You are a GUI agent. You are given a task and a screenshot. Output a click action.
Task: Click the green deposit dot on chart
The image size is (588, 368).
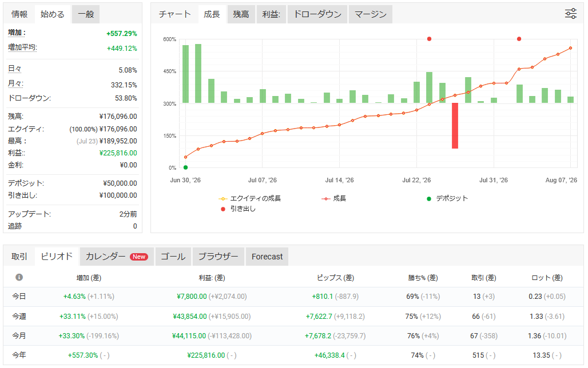tap(186, 167)
